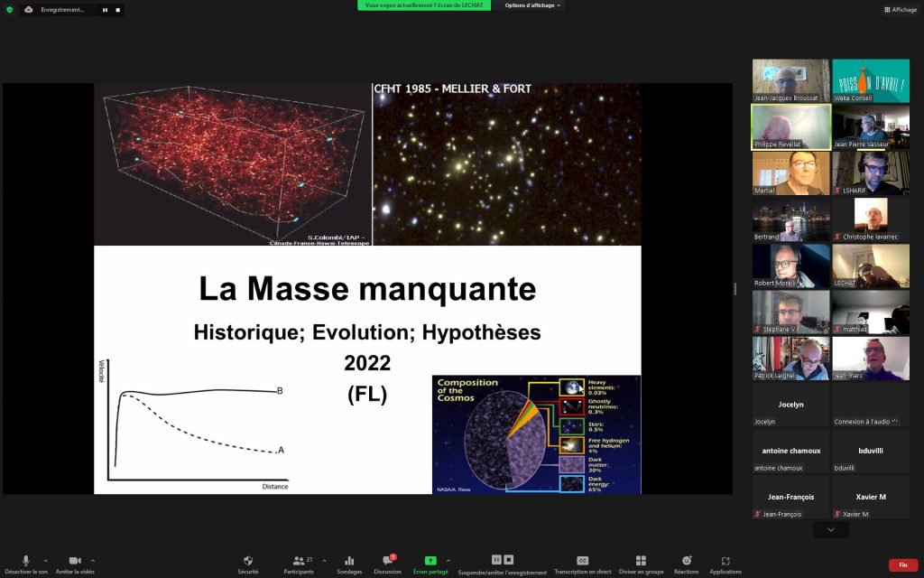
Task: Select Christophe lavarrec's video tile
Action: click(x=871, y=219)
